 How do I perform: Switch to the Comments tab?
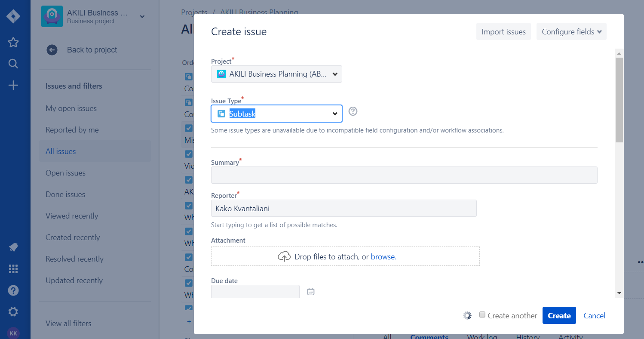pyautogui.click(x=429, y=336)
